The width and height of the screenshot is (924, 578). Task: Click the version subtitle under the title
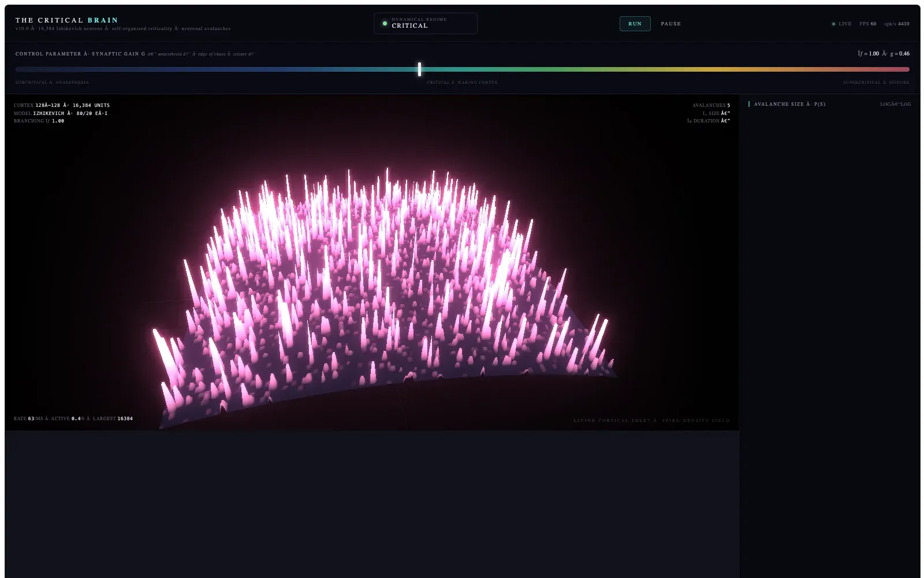click(x=123, y=28)
